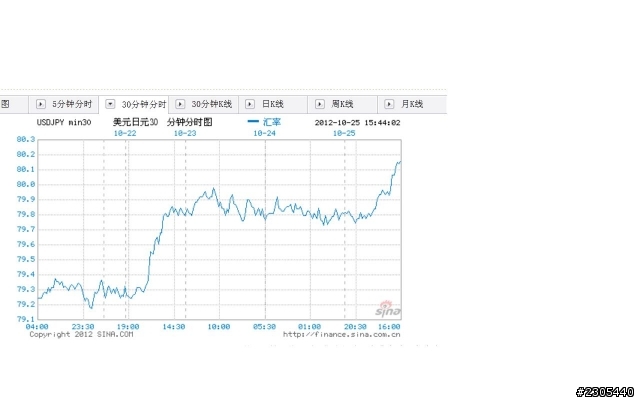This screenshot has height=400, width=640.
Task: Switch to the 周K线 tab
Action: click(x=342, y=104)
